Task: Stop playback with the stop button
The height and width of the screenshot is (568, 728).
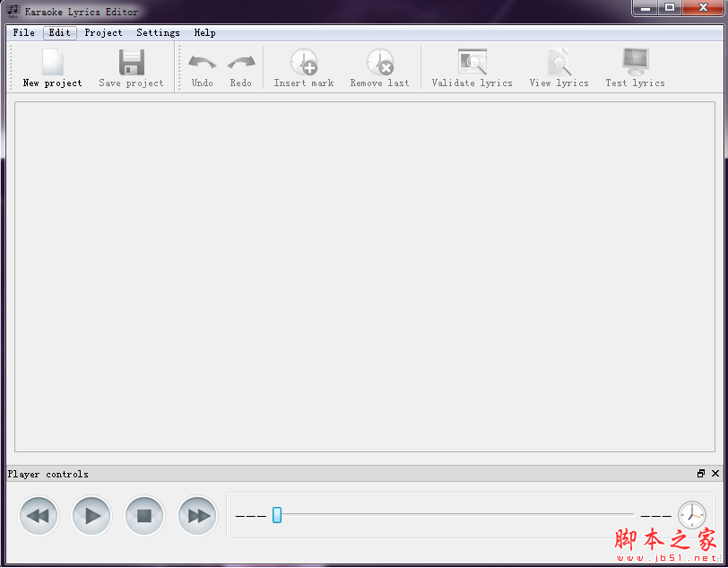Action: 144,516
